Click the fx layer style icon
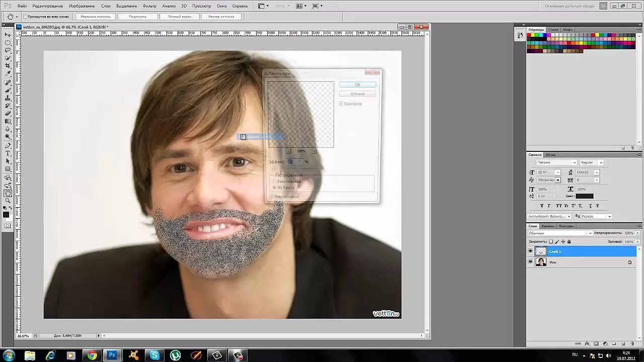644x362 pixels. coord(587,344)
